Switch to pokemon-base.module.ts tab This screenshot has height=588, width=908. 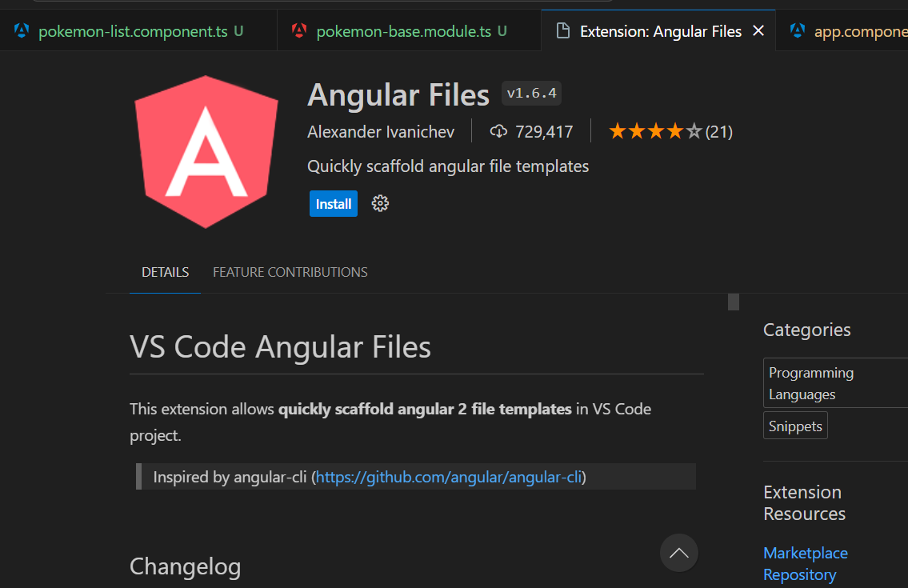(x=410, y=30)
